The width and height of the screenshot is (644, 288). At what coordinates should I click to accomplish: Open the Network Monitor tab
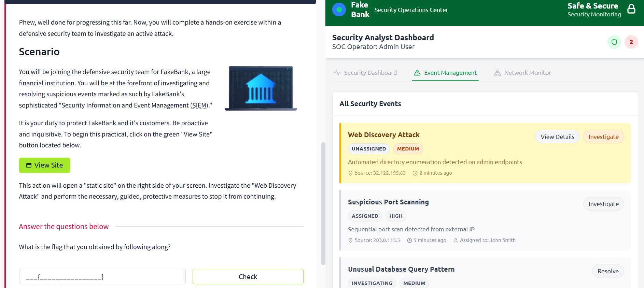pyautogui.click(x=522, y=73)
